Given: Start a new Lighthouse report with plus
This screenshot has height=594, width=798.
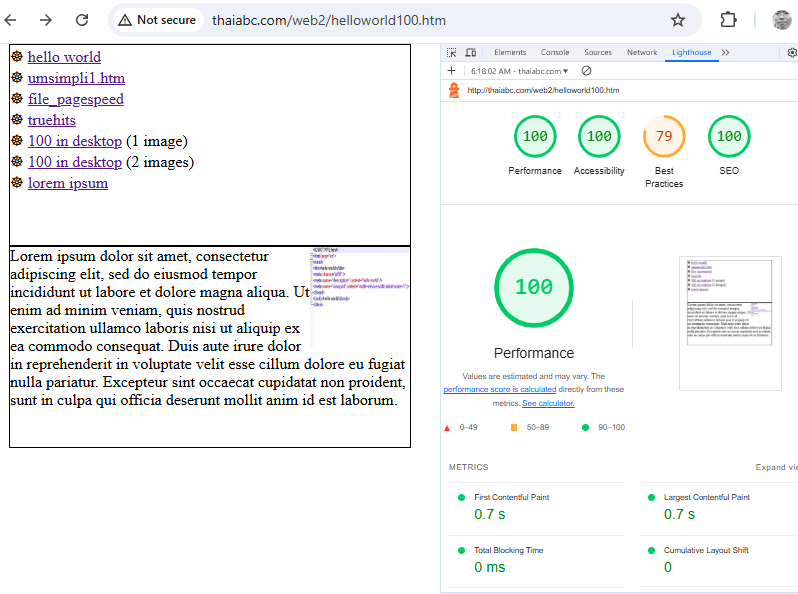Looking at the screenshot, I should (452, 71).
